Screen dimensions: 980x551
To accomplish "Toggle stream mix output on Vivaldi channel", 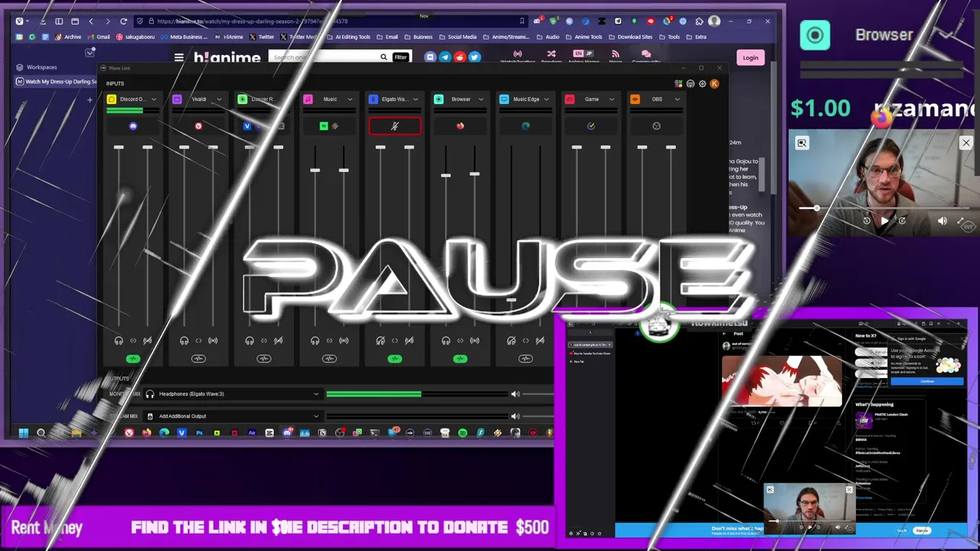I will [x=213, y=341].
